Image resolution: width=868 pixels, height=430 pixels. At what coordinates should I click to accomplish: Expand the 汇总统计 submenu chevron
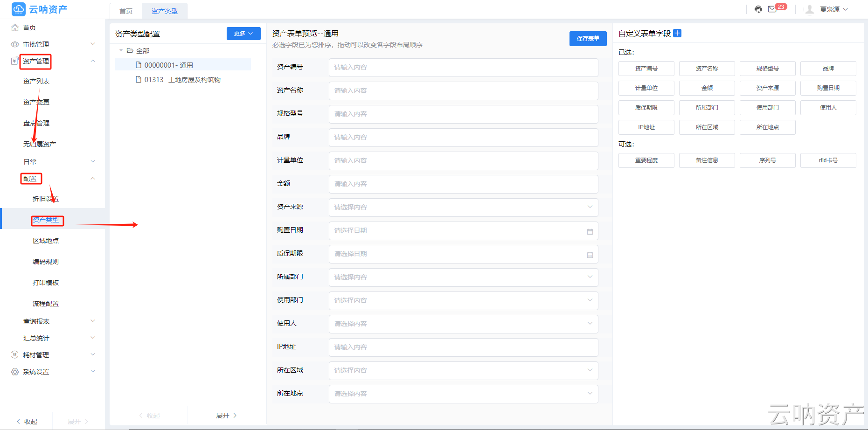point(93,338)
